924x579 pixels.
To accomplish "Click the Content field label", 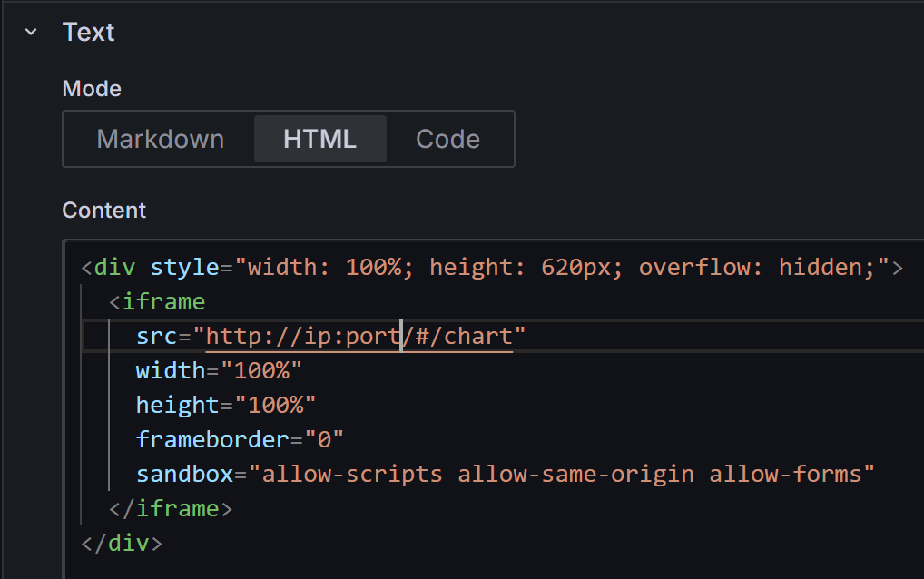I will [103, 210].
